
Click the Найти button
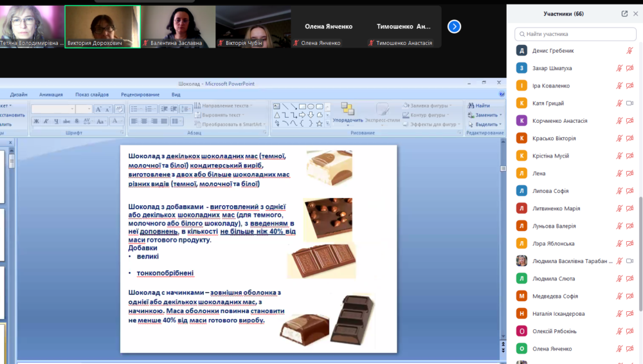coord(479,105)
